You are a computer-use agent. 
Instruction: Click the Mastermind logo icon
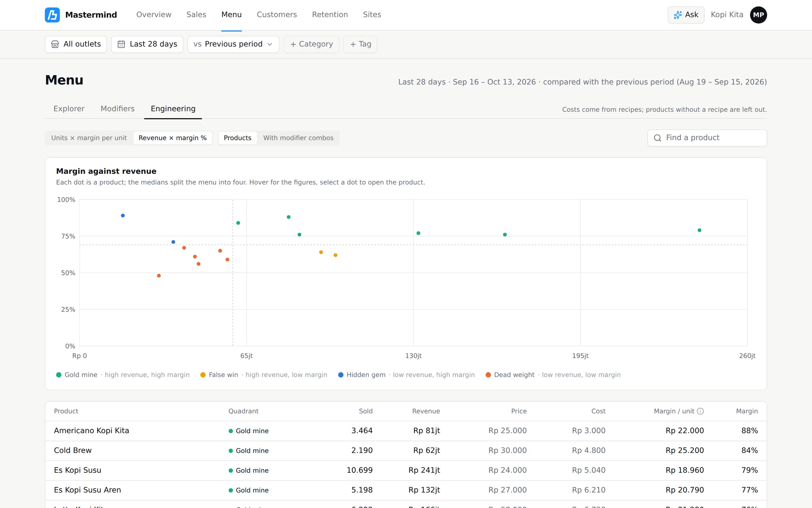(x=52, y=15)
